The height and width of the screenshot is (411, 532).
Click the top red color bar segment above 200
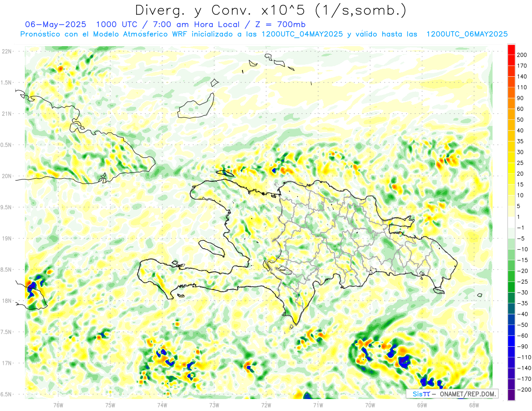pyautogui.click(x=511, y=50)
